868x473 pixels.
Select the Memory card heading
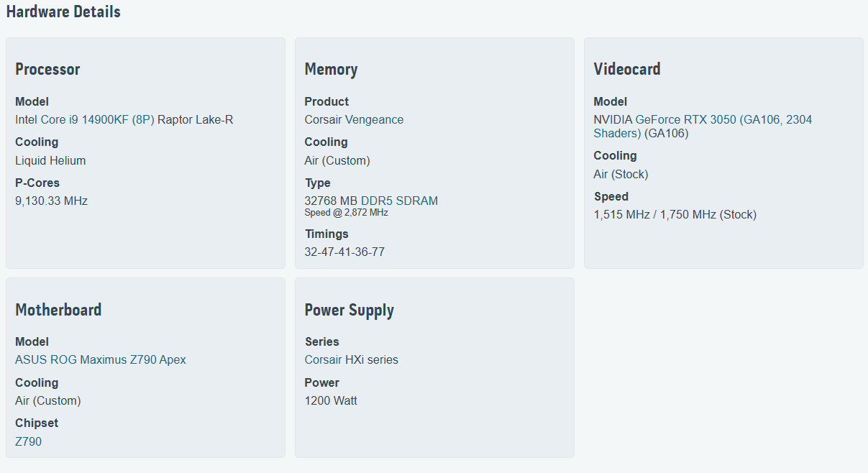coord(331,69)
